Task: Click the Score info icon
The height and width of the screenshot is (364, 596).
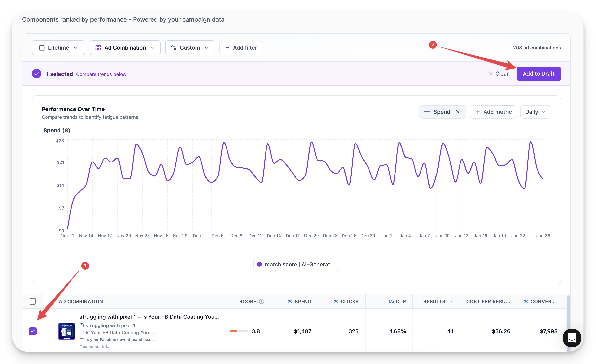Action: tap(262, 301)
